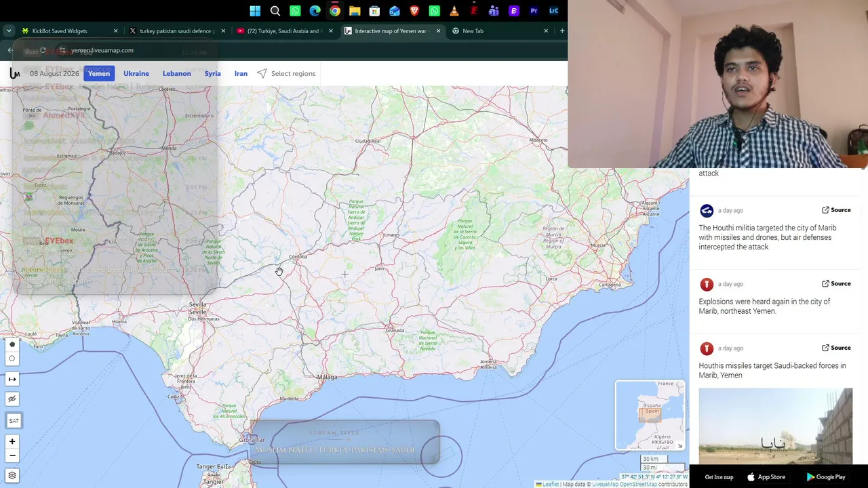Read the Houthi militia targeted Marib news item

click(x=768, y=237)
